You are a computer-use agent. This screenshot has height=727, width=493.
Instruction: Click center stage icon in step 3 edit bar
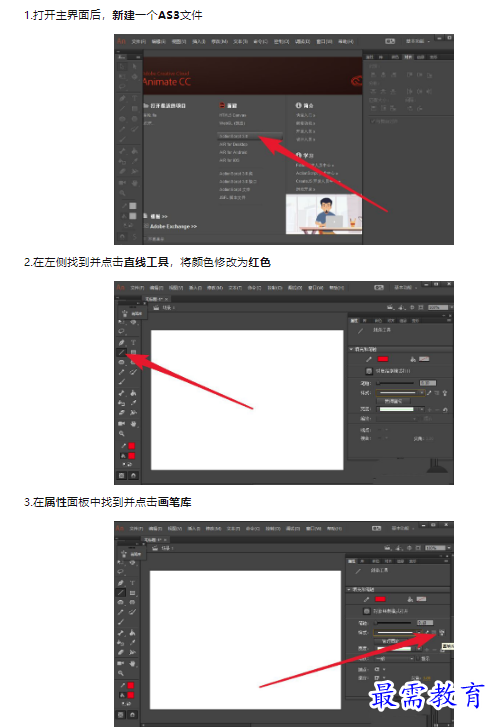pos(410,548)
